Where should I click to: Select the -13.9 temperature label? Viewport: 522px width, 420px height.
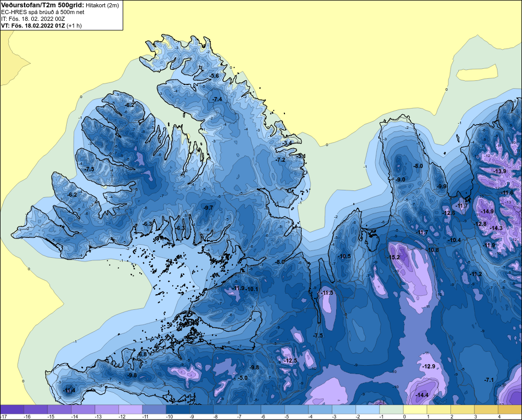(500, 171)
